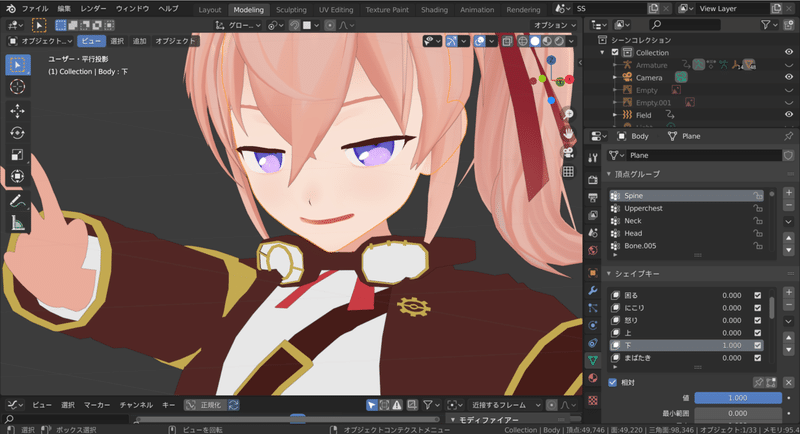Viewport: 800px width, 434px height.
Task: Add a new vertex group with plus
Action: pos(788,193)
